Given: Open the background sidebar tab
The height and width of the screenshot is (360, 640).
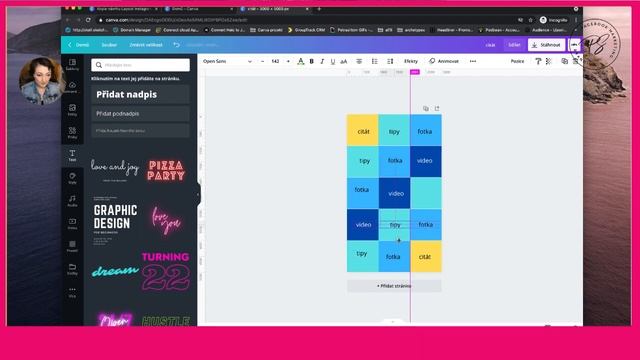Looking at the screenshot, I should [x=72, y=246].
